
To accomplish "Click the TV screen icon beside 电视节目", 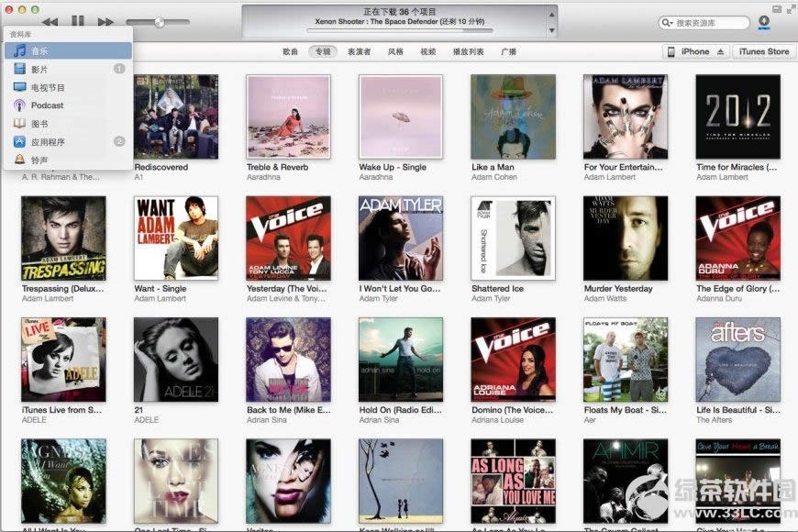I will [x=19, y=87].
